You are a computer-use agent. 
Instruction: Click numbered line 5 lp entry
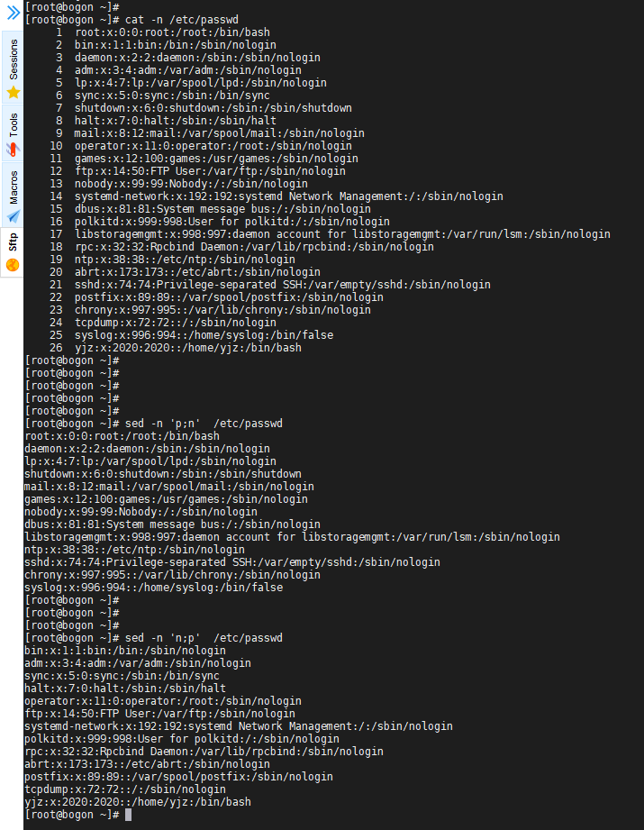tap(191, 83)
